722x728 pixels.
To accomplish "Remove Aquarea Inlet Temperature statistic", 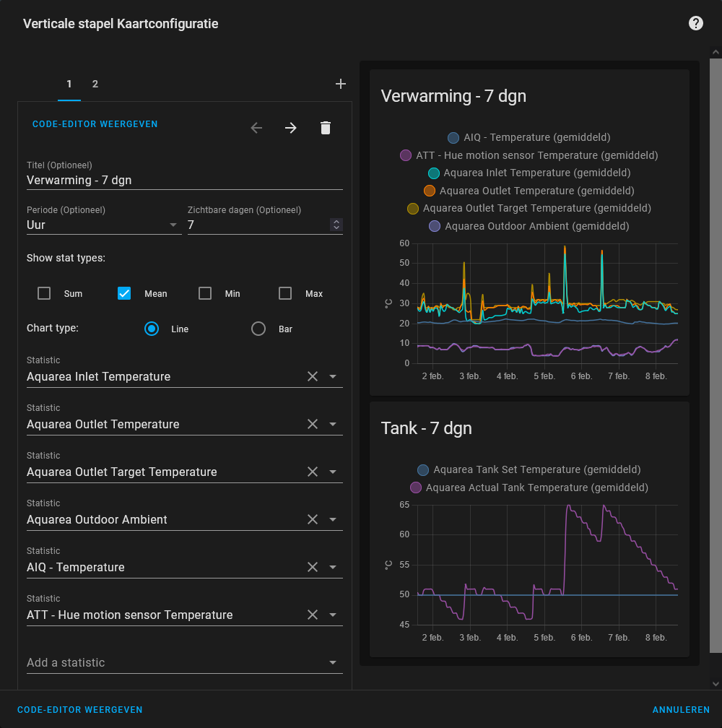I will click(x=313, y=376).
